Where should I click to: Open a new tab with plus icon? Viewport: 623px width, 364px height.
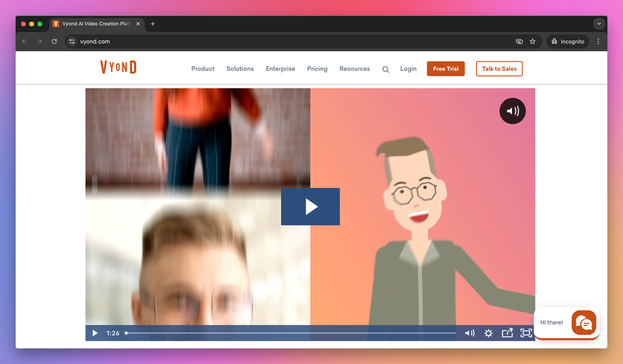153,24
